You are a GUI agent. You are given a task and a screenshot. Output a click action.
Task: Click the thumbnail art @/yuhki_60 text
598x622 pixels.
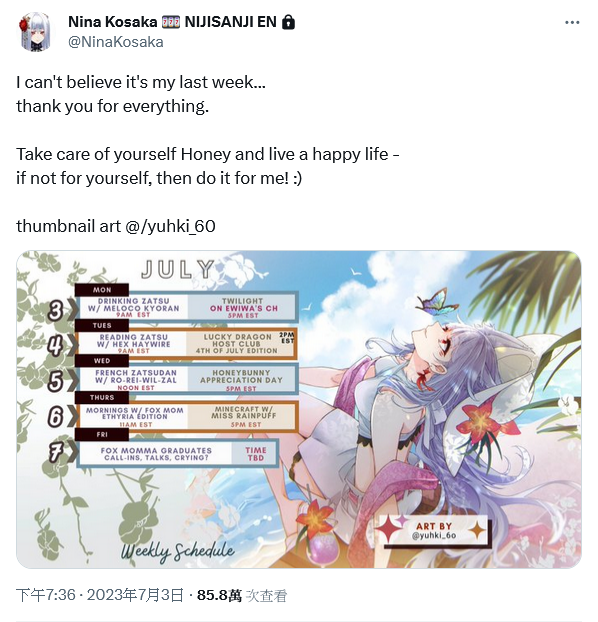pos(116,227)
